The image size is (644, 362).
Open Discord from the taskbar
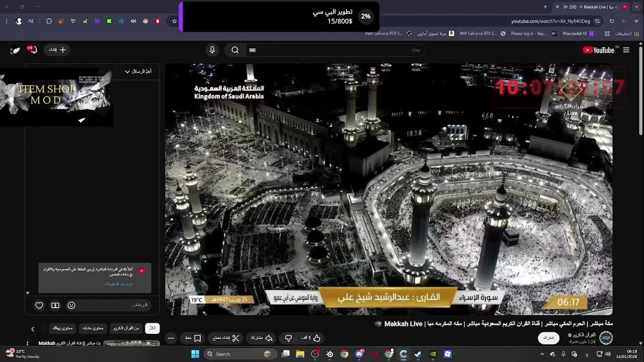tap(359, 354)
